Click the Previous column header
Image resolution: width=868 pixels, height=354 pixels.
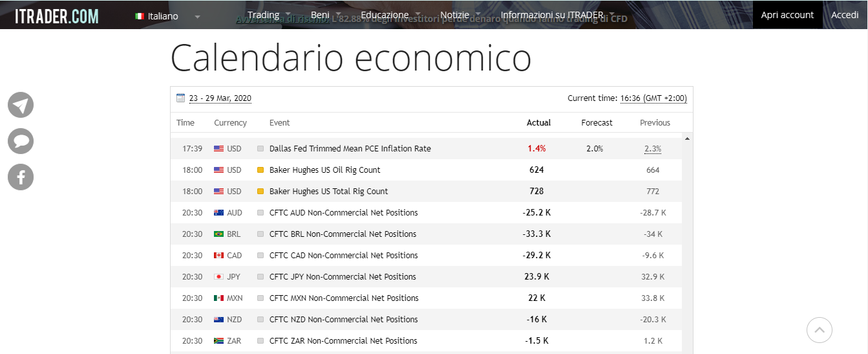[655, 123]
